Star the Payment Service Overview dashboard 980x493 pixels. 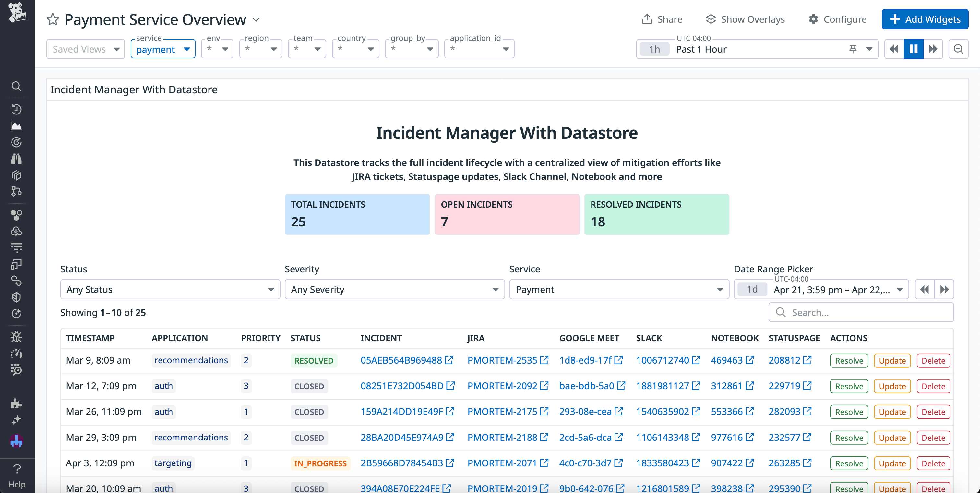(53, 19)
